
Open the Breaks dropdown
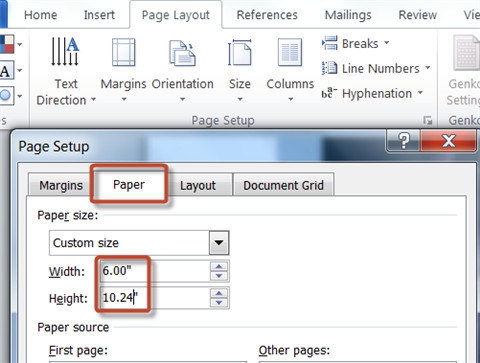click(x=356, y=43)
